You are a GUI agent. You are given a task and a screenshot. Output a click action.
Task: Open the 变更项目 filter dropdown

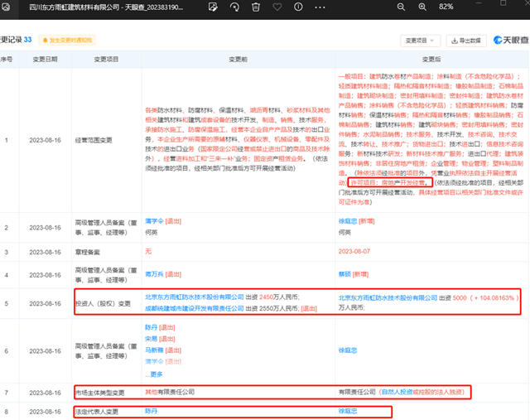420,41
